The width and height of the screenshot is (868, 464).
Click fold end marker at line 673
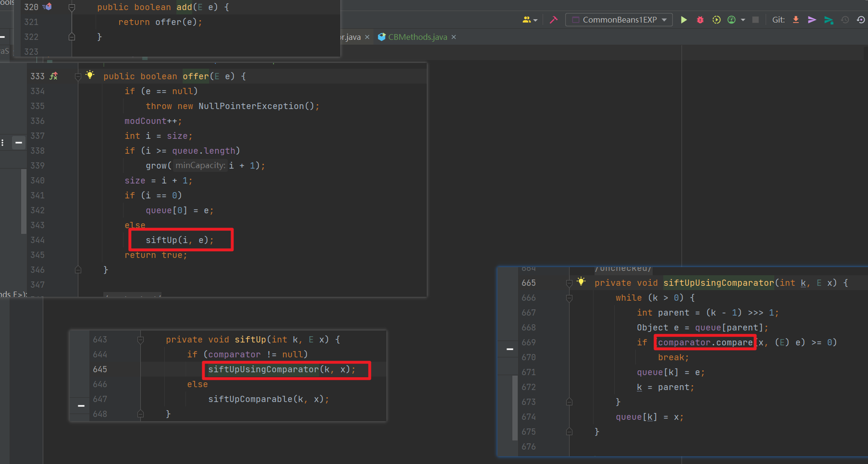(569, 402)
